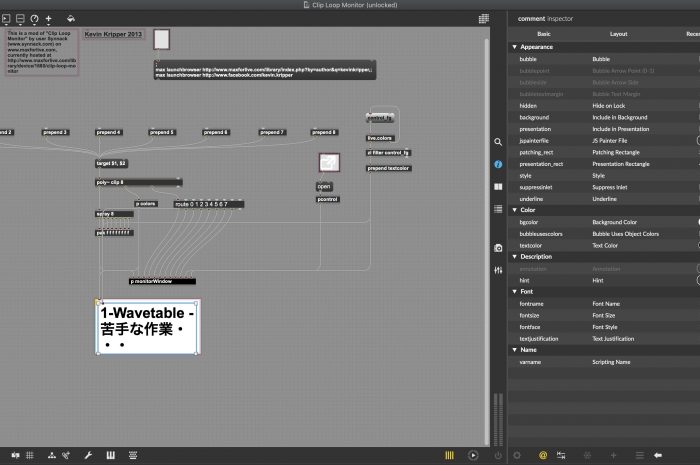Collapse the Color section
Viewport: 700px width, 465px height.
tap(514, 210)
